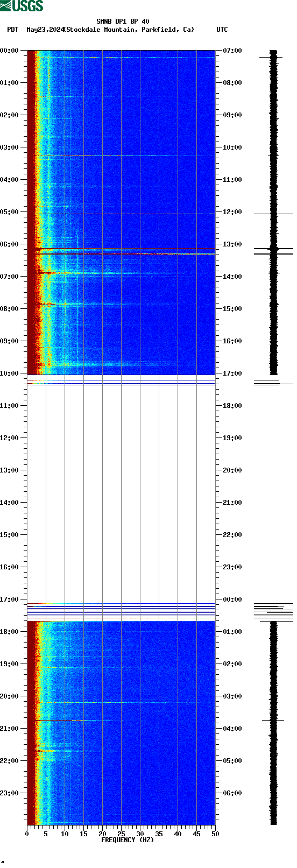The image size is (297, 868).
Task: Click the 10 Hz frequency axis tick label
Action: [65, 834]
